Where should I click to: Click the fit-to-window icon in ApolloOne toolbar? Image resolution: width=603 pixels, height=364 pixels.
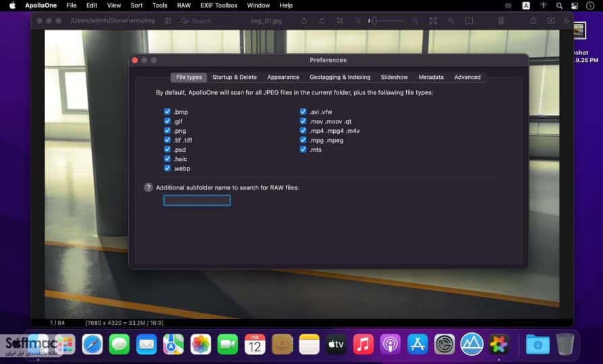click(340, 21)
